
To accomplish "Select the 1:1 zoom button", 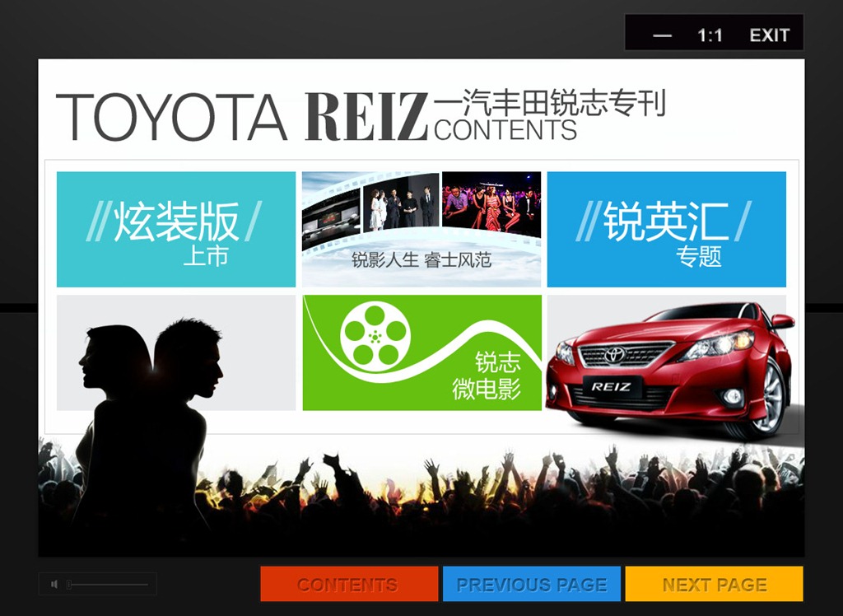I will (x=710, y=35).
